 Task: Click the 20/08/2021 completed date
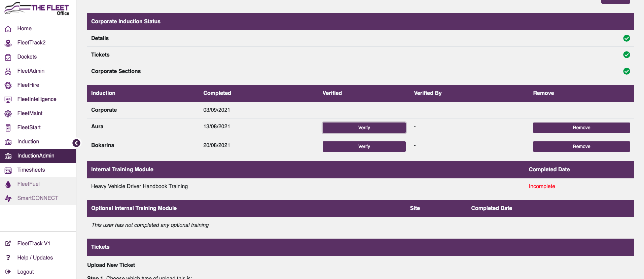point(217,145)
